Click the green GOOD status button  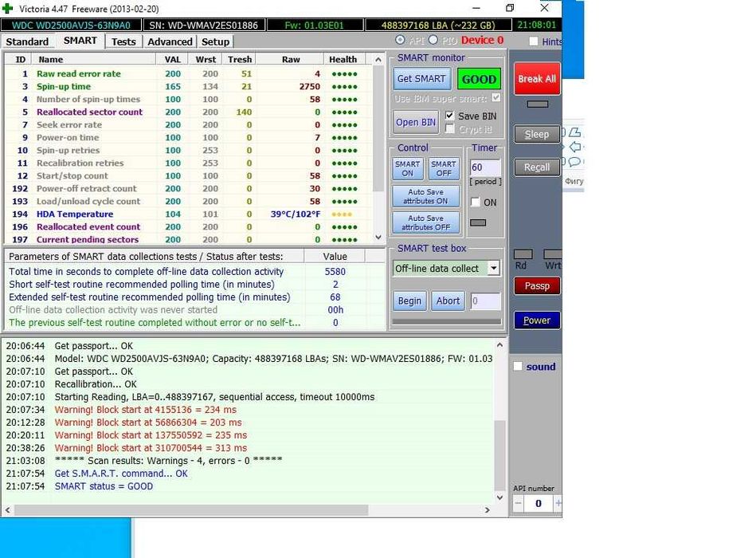[479, 79]
